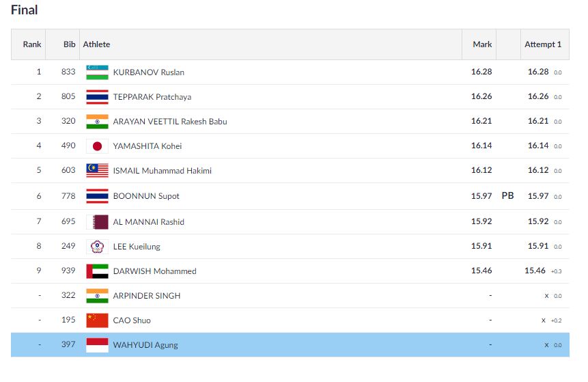Click the Thailand flag beside BOONNUN Supot

pyautogui.click(x=97, y=196)
